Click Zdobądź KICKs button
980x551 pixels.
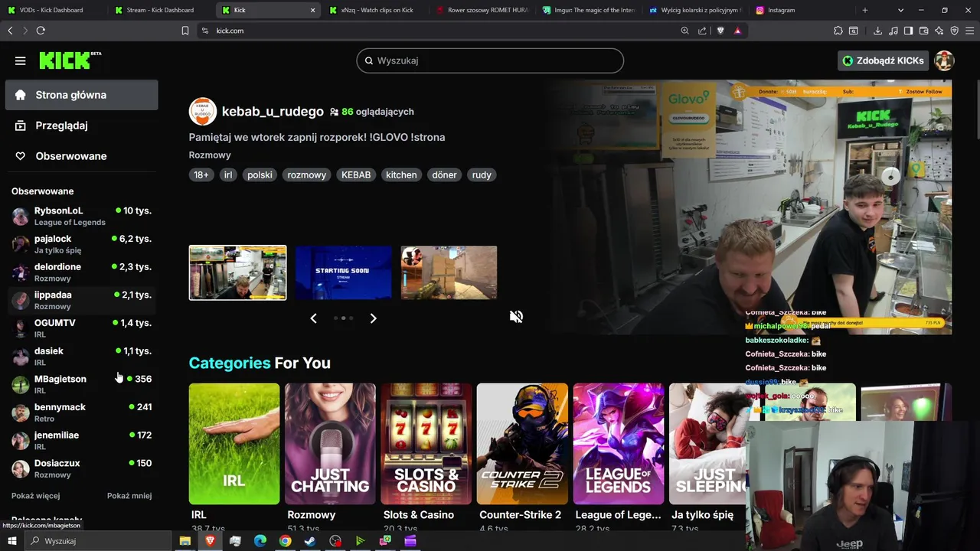tap(883, 60)
